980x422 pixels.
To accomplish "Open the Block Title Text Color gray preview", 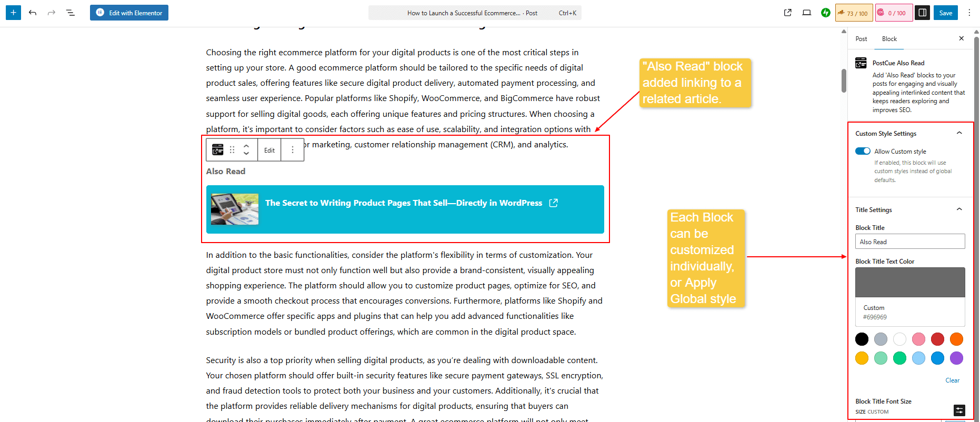I will 910,283.
